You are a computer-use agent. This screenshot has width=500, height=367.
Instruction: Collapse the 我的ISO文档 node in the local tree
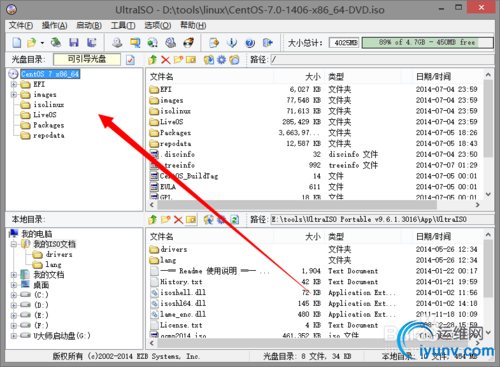(x=14, y=244)
